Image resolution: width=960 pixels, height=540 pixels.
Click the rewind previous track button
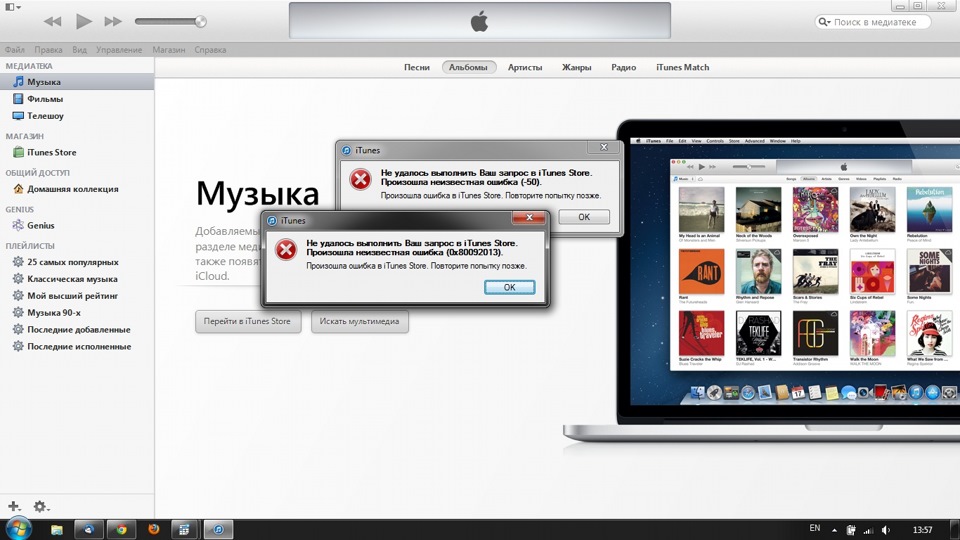point(53,21)
